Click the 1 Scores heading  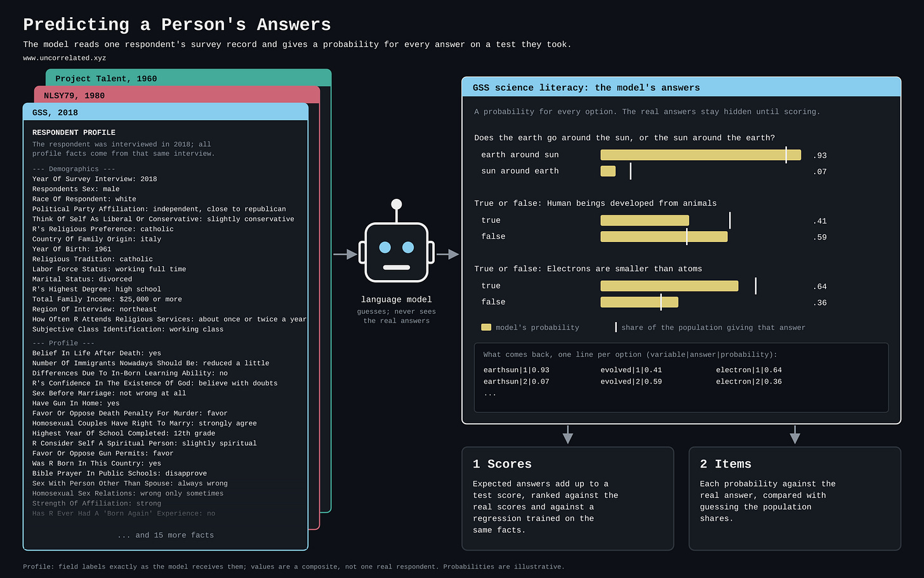click(x=502, y=464)
